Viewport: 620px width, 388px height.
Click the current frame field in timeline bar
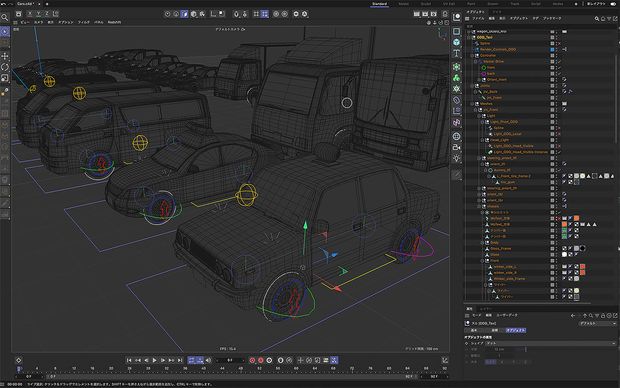pyautogui.click(x=230, y=360)
